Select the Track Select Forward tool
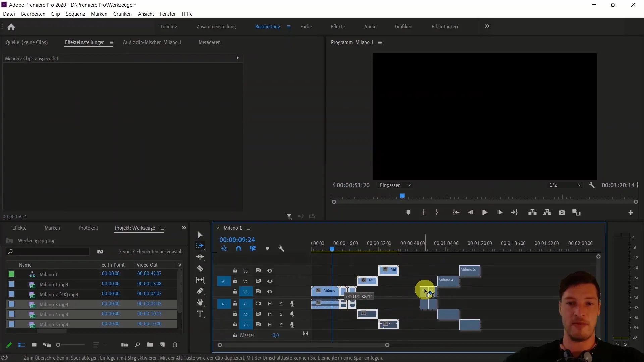The height and width of the screenshot is (362, 644). 200,246
